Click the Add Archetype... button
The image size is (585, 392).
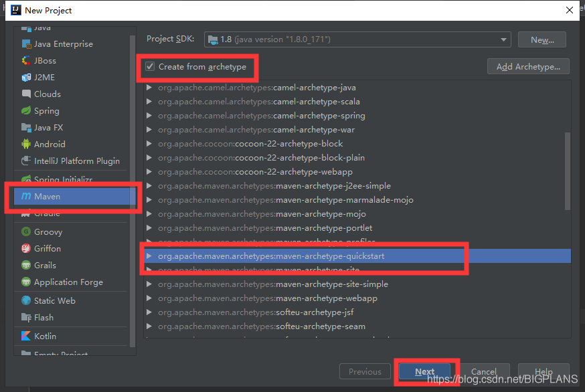click(x=528, y=66)
